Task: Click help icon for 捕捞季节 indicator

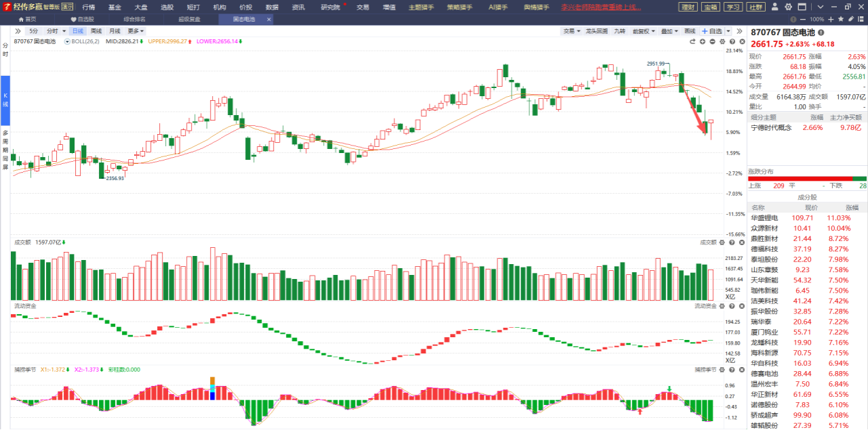Action: 730,370
